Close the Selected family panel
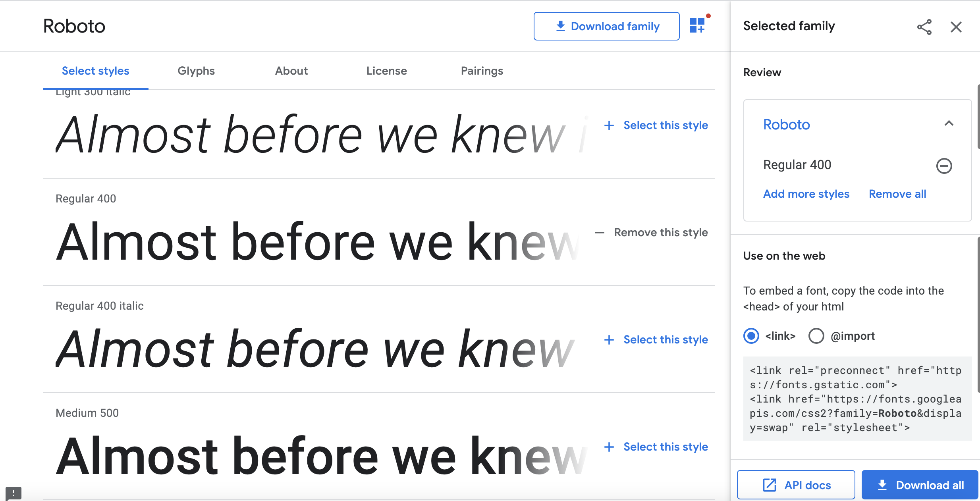This screenshot has height=501, width=980. (956, 27)
